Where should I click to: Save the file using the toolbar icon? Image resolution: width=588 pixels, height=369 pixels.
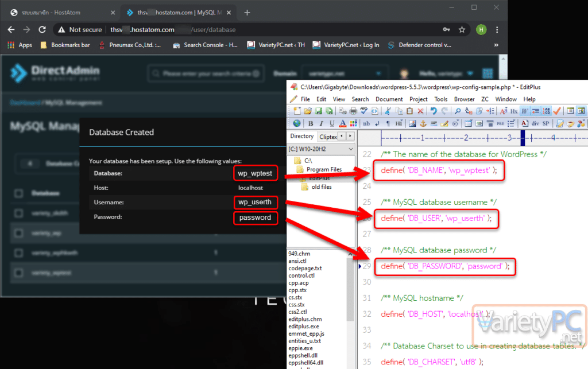click(318, 111)
